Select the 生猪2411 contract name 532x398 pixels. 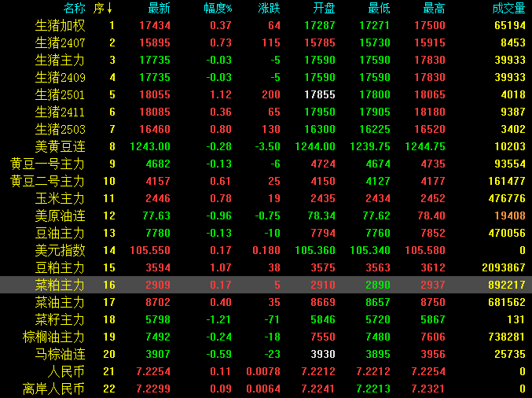60,112
